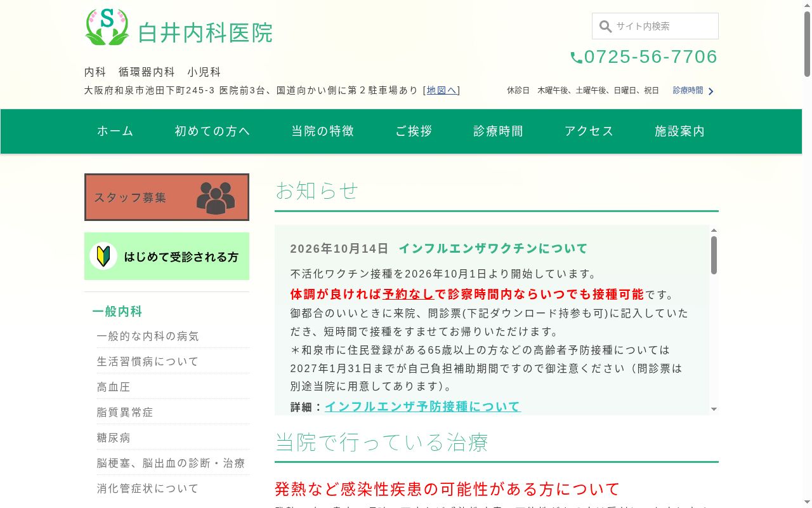Open 生活習慣病について sidebar link

(148, 361)
